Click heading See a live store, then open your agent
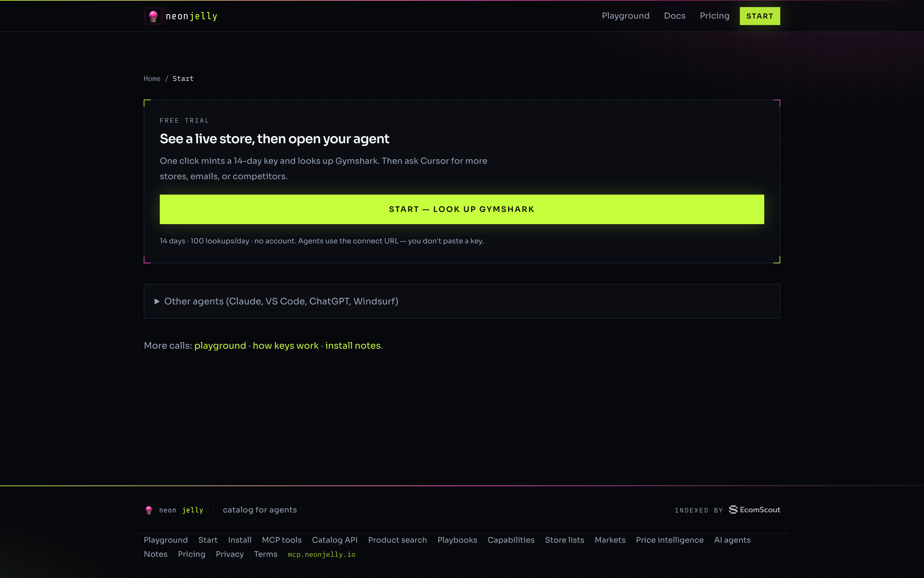924x578 pixels. [274, 139]
